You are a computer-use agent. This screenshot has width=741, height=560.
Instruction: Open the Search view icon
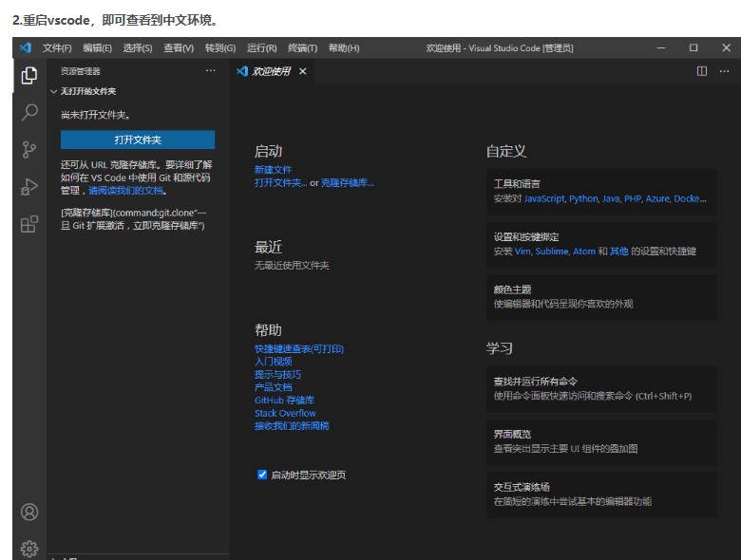(x=29, y=112)
